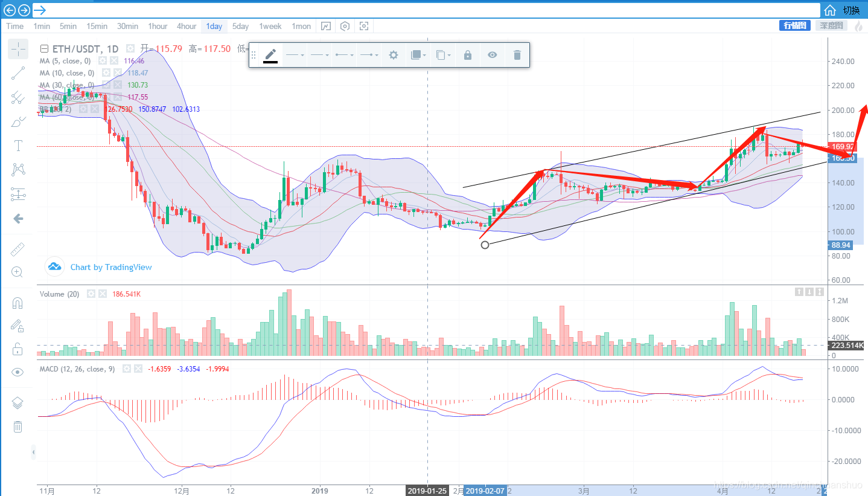Open drawing settings gear in floating toolbar
This screenshot has width=868, height=496.
click(394, 55)
